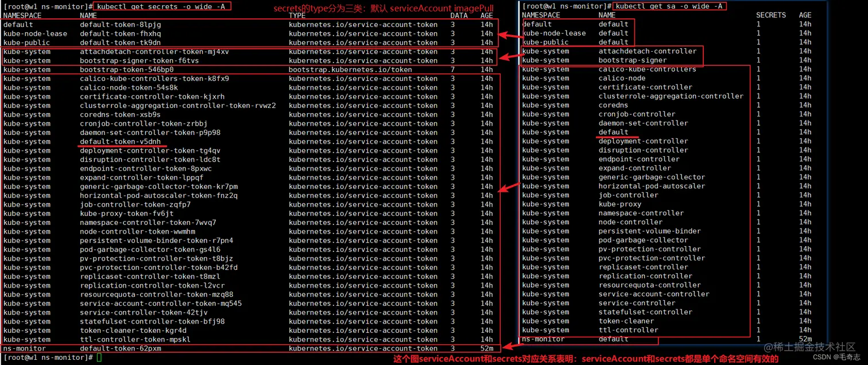The width and height of the screenshot is (868, 365).
Task: Select calico-kube-controllers-token-k8fx9
Action: 154,79
